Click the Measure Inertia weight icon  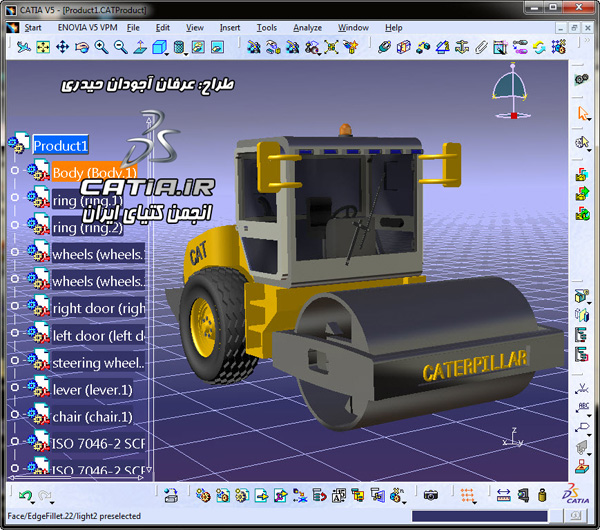[541, 495]
